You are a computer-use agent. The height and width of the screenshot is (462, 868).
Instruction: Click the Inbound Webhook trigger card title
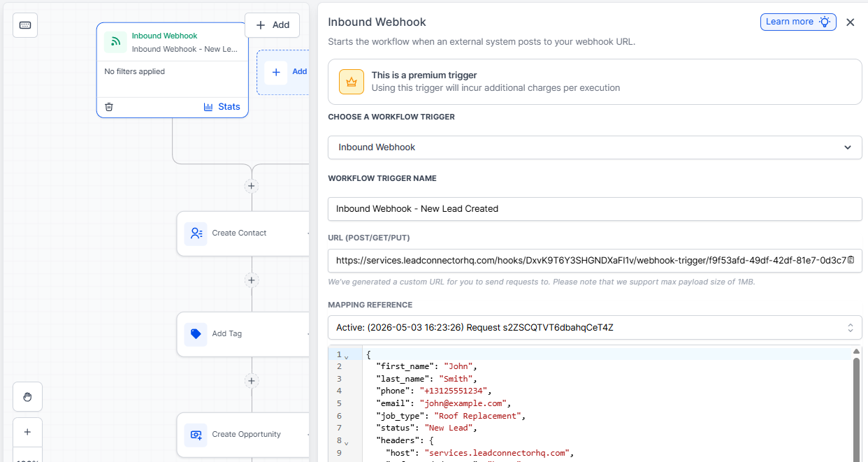click(x=165, y=36)
